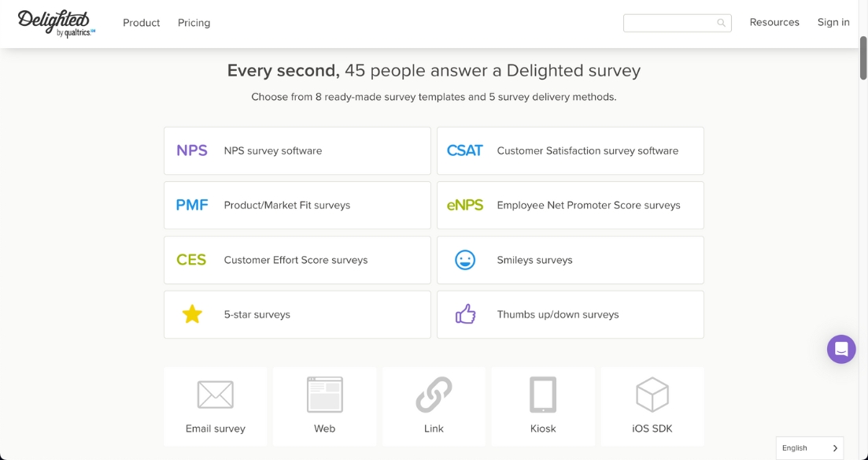
Task: Choose the Web delivery method icon
Action: pos(324,395)
